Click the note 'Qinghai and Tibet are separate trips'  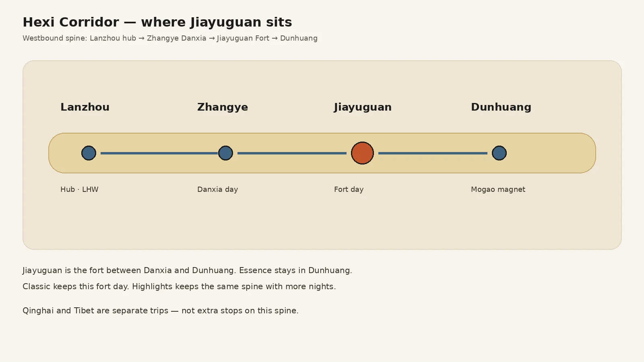161,311
